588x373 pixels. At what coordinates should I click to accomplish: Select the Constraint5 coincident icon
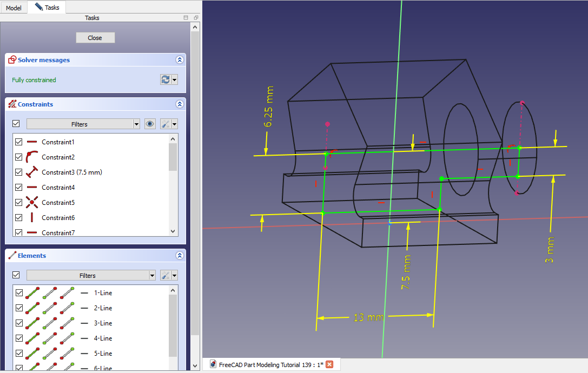pyautogui.click(x=32, y=203)
